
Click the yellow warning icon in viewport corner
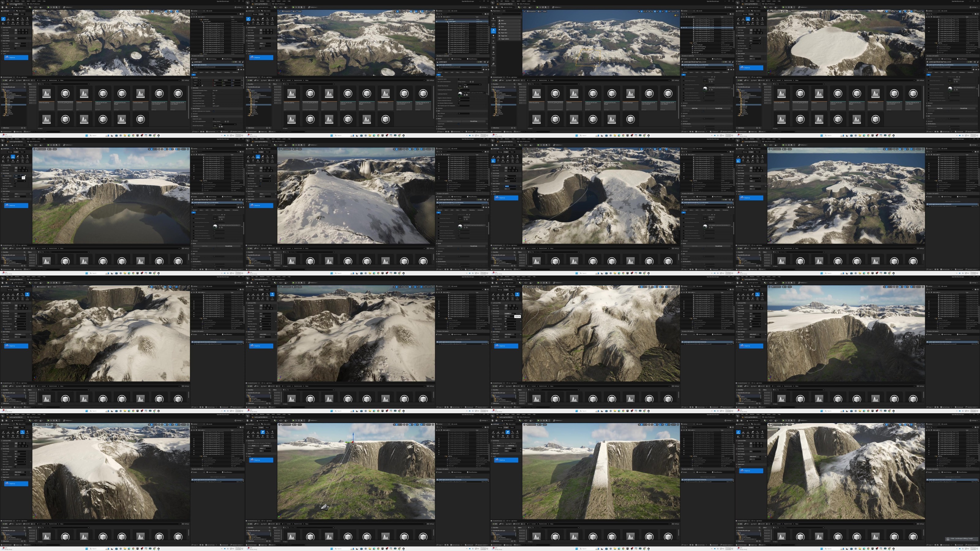(675, 15)
